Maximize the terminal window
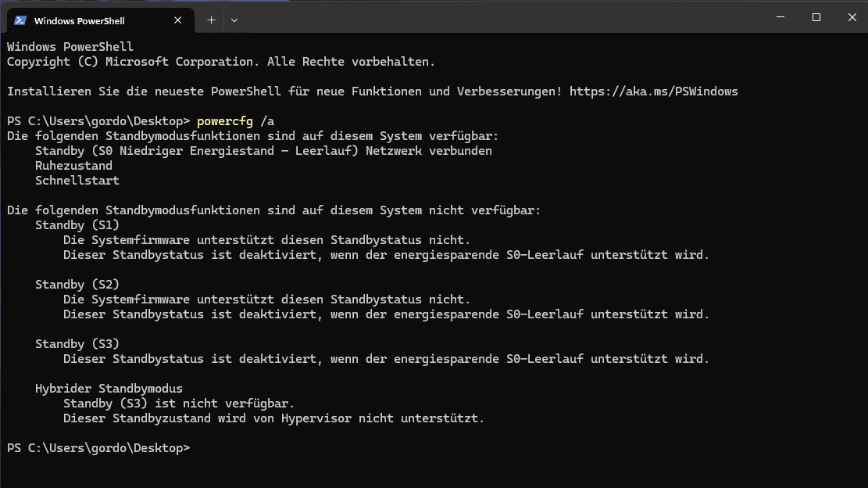Viewport: 868px width, 488px height. (816, 17)
